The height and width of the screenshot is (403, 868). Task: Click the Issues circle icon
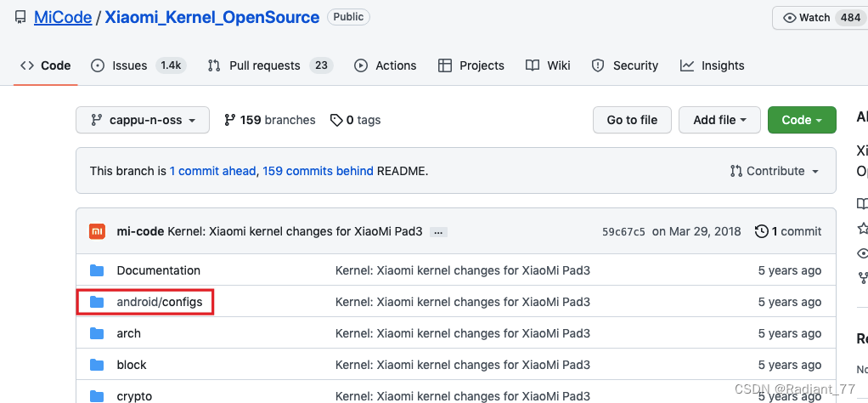98,65
